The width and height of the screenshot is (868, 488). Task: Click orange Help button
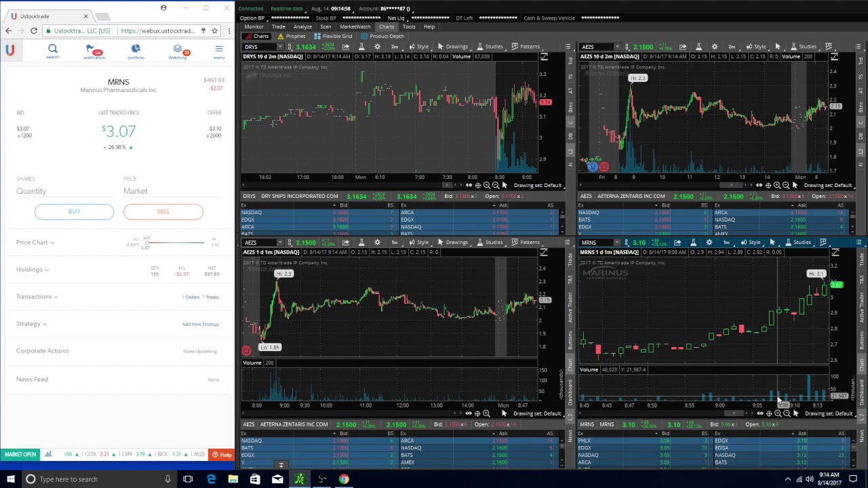point(221,455)
